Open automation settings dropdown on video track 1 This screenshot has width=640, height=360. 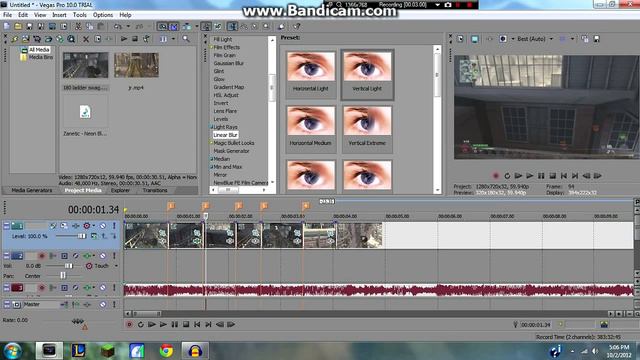[x=94, y=226]
